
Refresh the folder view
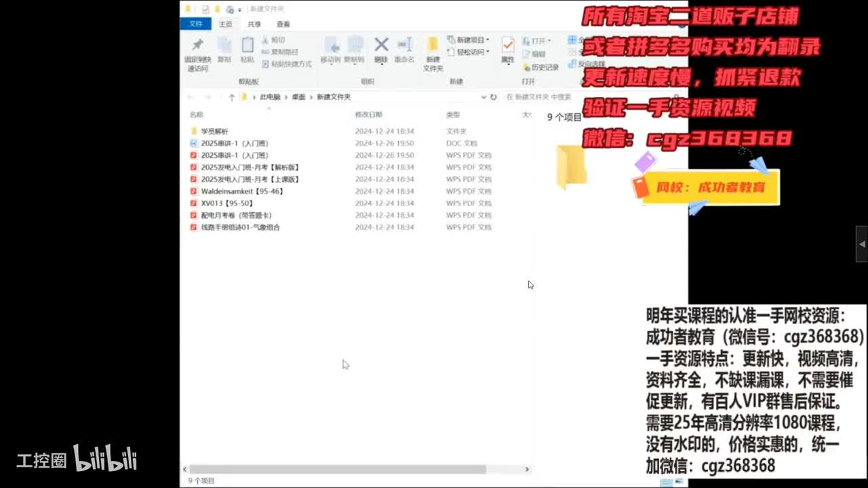494,97
